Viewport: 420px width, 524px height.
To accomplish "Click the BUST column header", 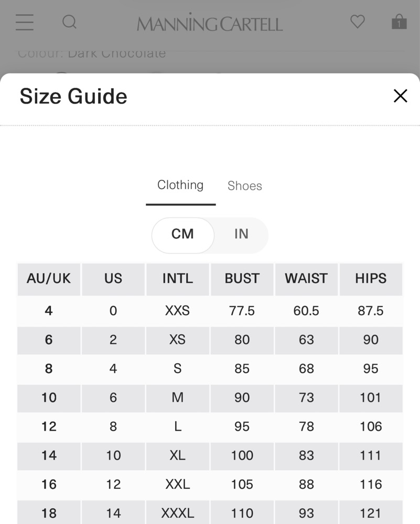I will (242, 279).
